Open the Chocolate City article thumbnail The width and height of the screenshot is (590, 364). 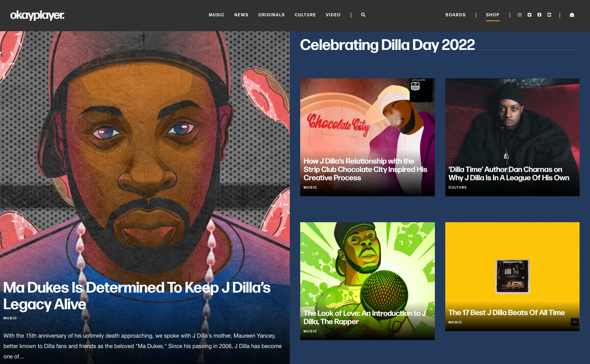(x=367, y=137)
